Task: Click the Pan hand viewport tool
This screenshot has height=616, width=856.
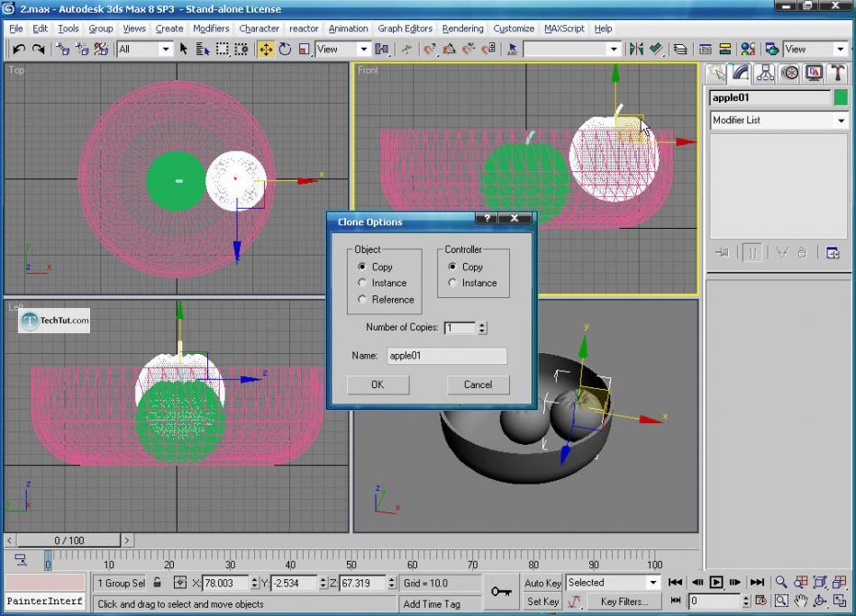Action: tap(800, 601)
